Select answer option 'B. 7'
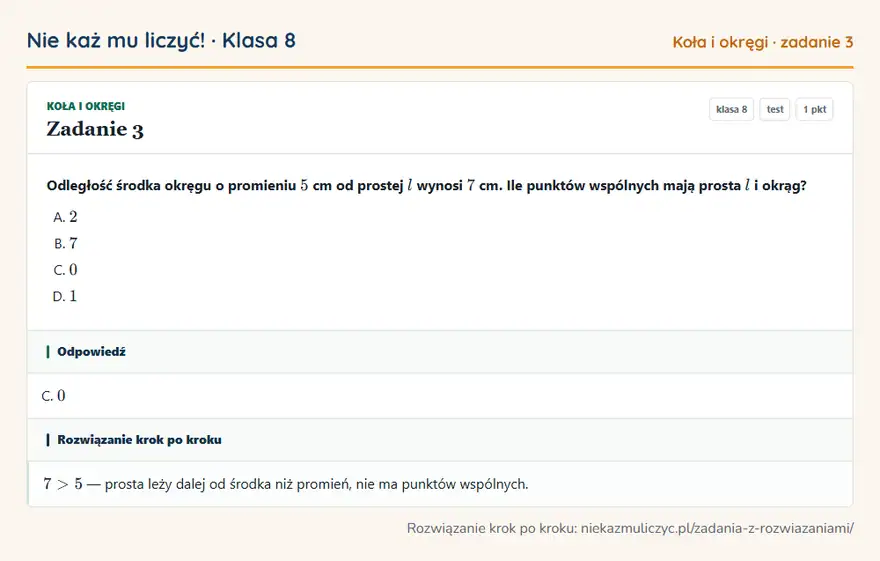Viewport: 880px width, 561px height. (x=65, y=243)
